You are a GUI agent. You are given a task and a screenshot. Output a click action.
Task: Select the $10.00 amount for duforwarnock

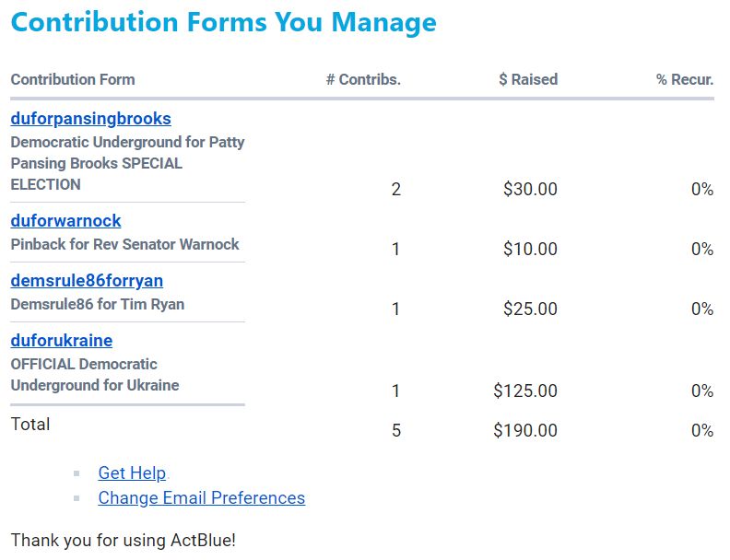(x=530, y=250)
